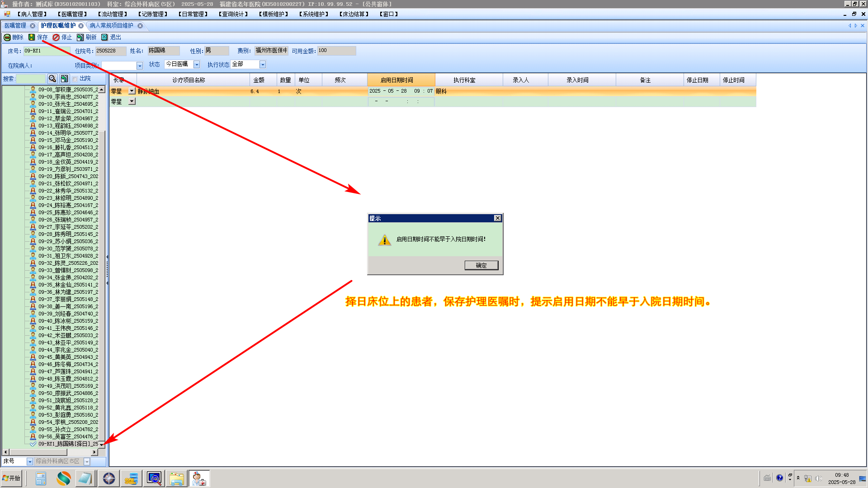The image size is (868, 488).
Task: Open the calculator icon in the taskbar
Action: coord(41,479)
